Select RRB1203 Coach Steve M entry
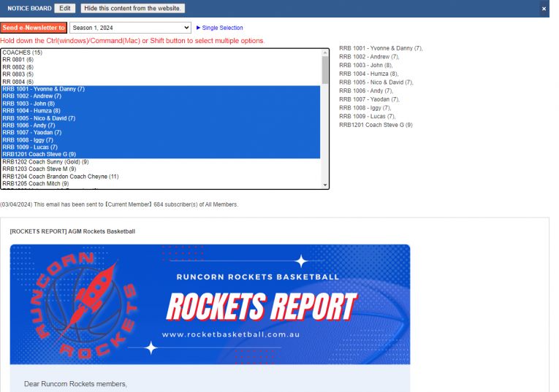The width and height of the screenshot is (559, 392). tap(161, 169)
